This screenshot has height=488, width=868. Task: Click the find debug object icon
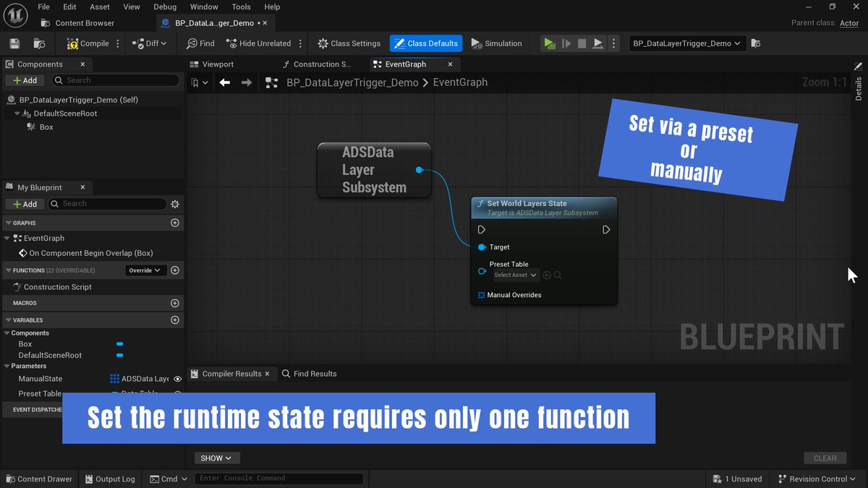(x=756, y=43)
